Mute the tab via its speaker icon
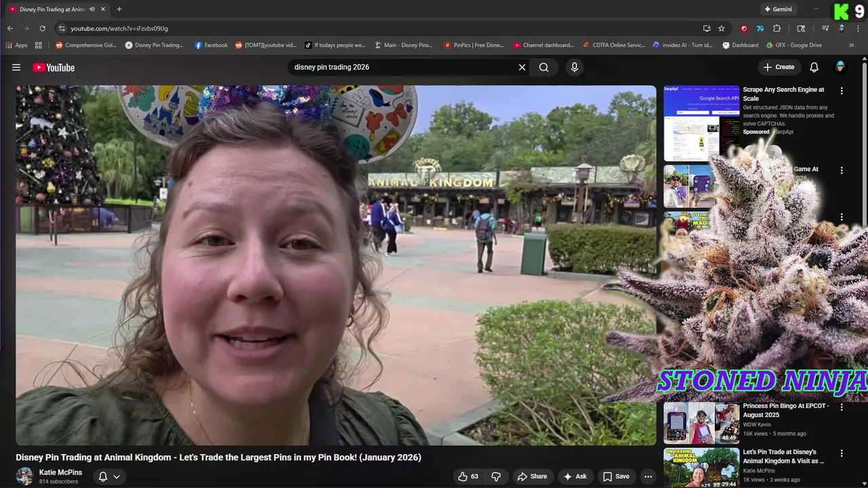The width and height of the screenshot is (868, 488). click(92, 9)
